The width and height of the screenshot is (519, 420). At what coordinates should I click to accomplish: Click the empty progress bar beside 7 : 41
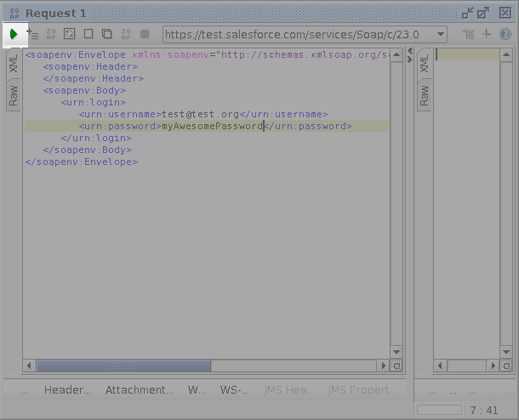coord(439,410)
